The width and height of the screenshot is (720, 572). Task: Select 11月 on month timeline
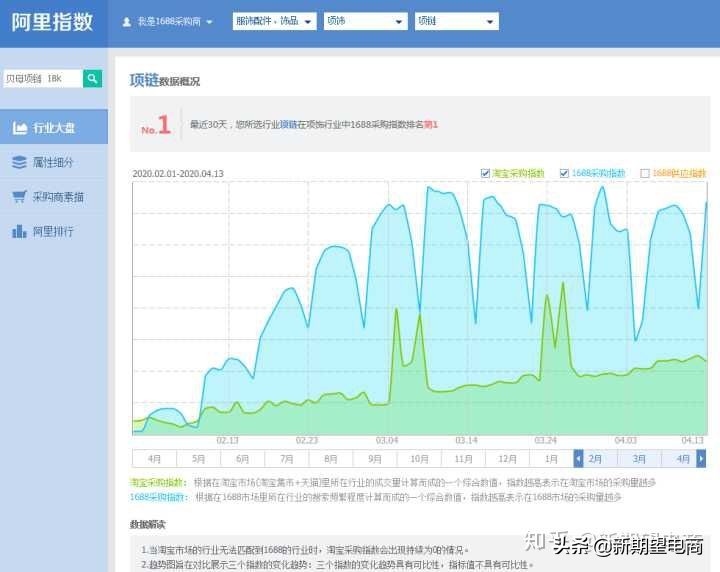(x=463, y=459)
